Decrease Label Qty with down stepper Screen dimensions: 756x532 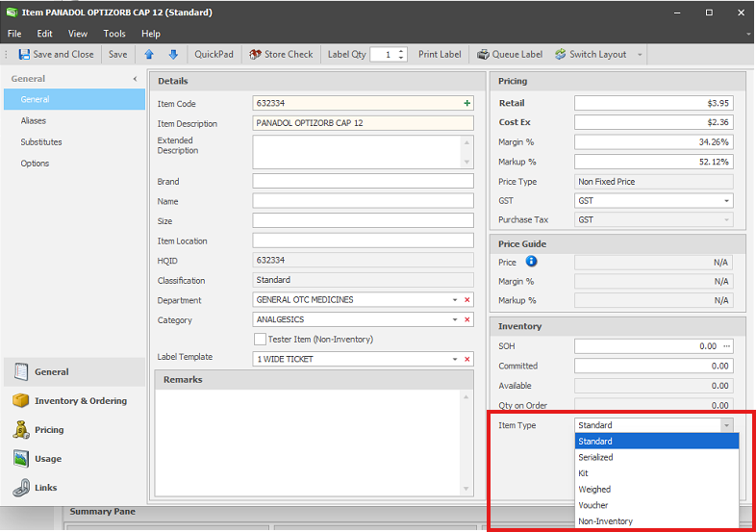401,58
